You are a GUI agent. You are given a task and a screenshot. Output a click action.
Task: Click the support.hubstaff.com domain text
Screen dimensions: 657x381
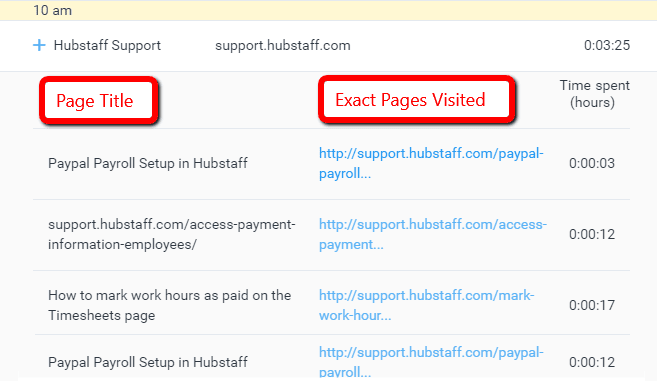click(x=283, y=45)
